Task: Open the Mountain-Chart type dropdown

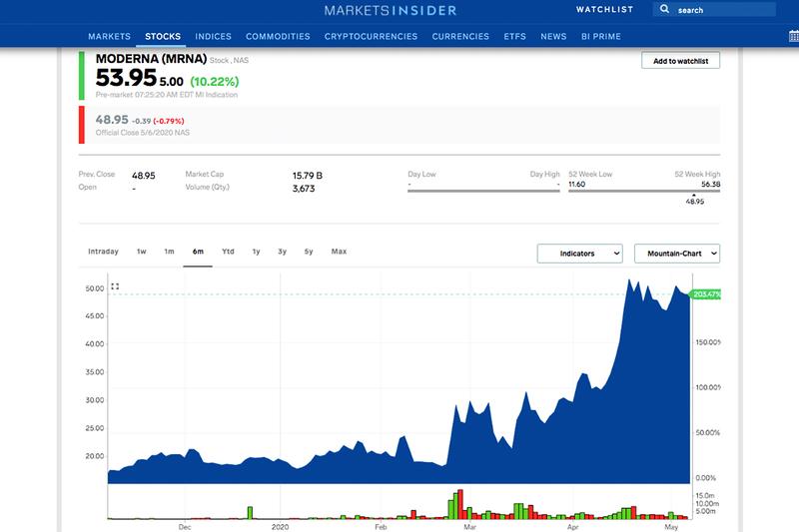Action: pos(677,254)
